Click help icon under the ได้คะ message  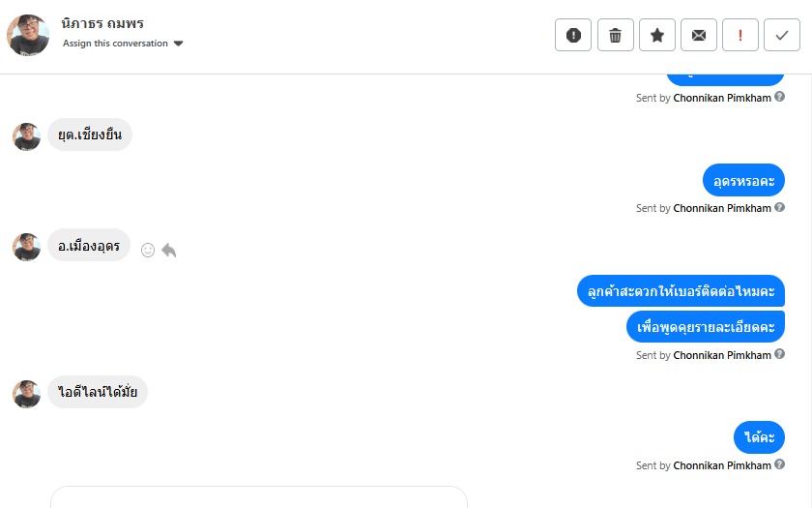click(779, 464)
